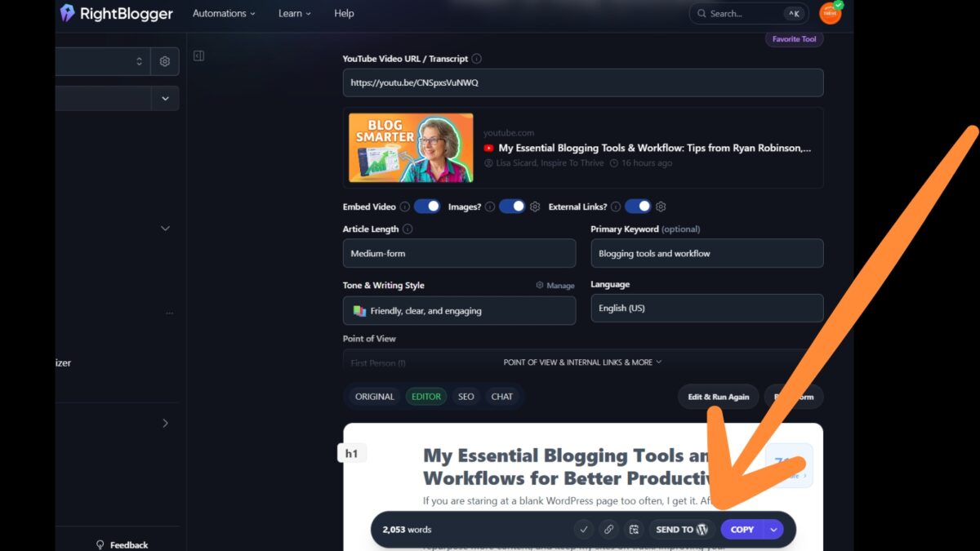Collapse the sidebar section with the down chevron
This screenshot has width=980, height=551.
pos(165,229)
